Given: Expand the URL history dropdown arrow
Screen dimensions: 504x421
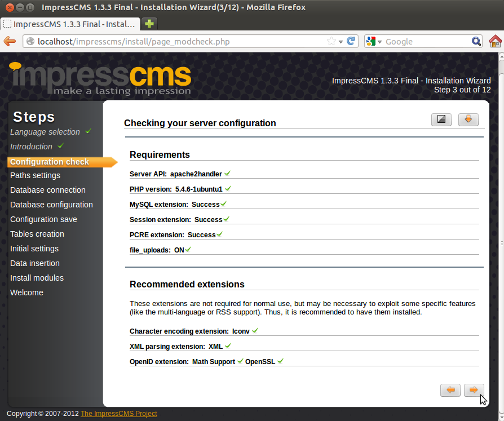Looking at the screenshot, I should pyautogui.click(x=341, y=41).
